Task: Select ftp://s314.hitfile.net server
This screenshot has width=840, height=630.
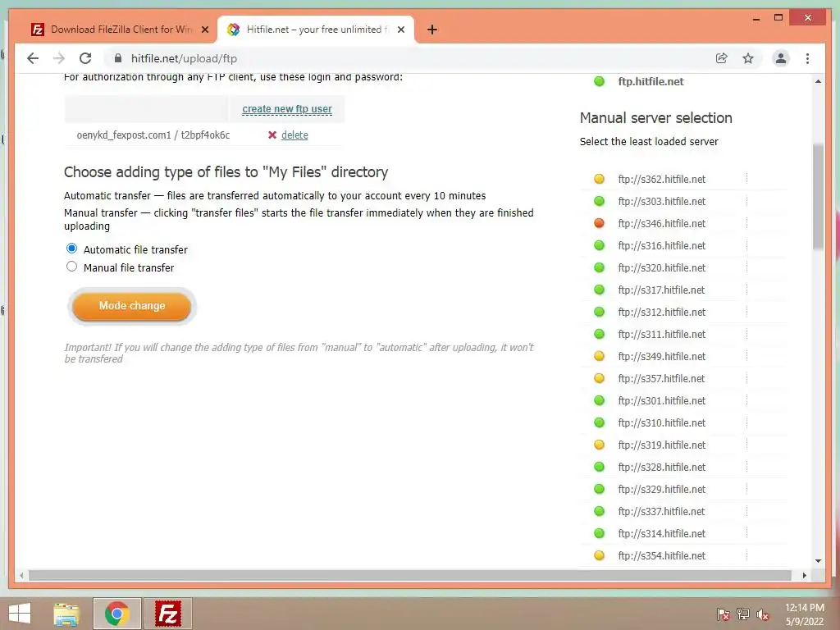Action: 662,533
